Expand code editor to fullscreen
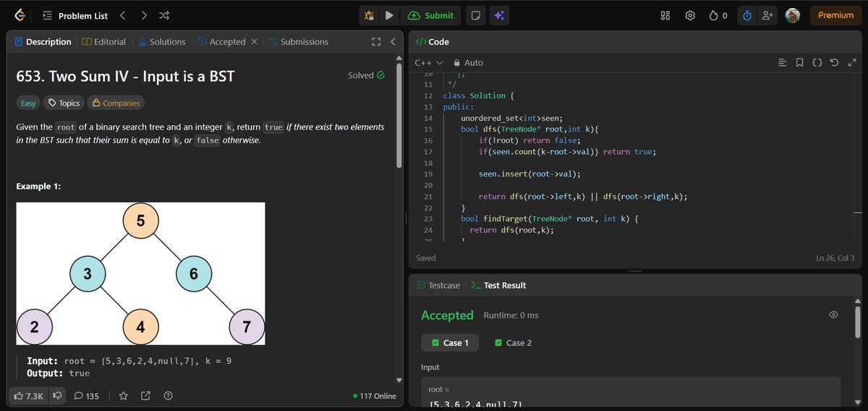The image size is (868, 411). [x=851, y=63]
